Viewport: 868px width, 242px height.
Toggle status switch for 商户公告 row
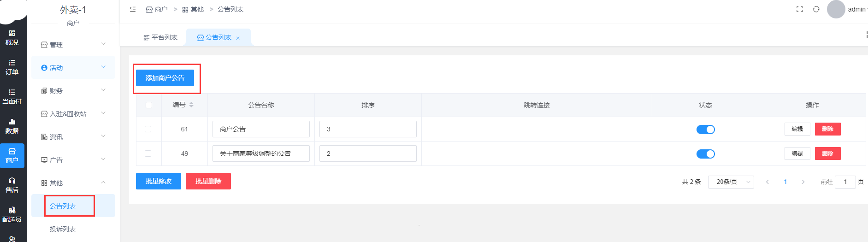tap(705, 130)
